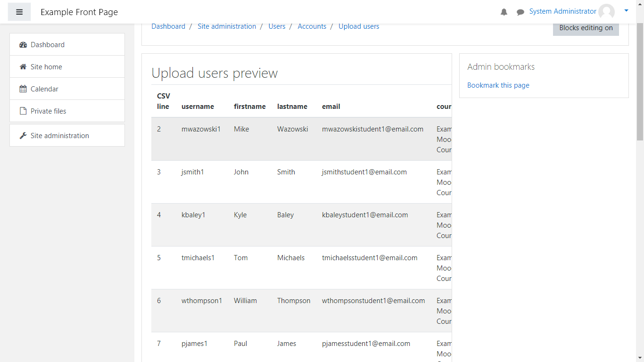
Task: Expand the user menu dropdown arrow
Action: pyautogui.click(x=626, y=10)
